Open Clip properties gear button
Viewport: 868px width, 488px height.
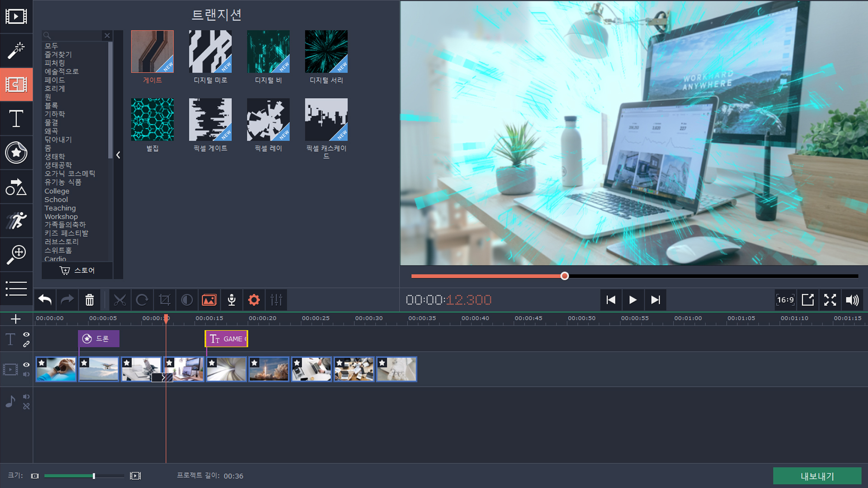[x=254, y=300]
